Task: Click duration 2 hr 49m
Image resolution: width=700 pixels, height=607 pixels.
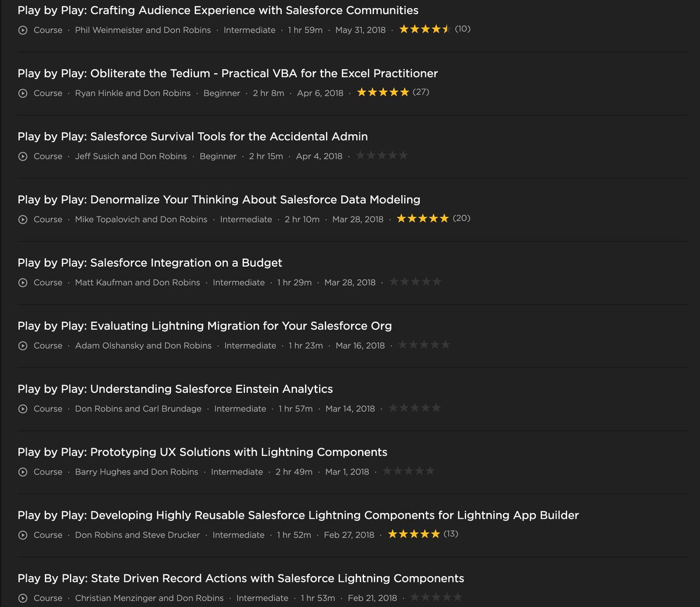Action: pyautogui.click(x=294, y=472)
